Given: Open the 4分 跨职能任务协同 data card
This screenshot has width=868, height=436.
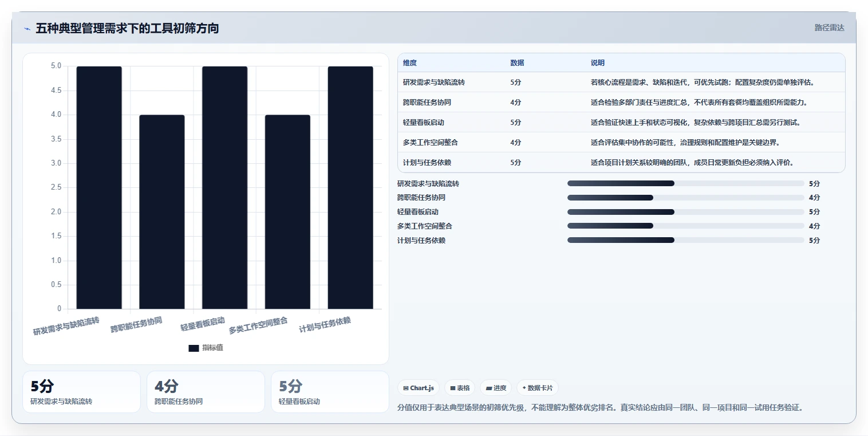Looking at the screenshot, I should point(206,392).
